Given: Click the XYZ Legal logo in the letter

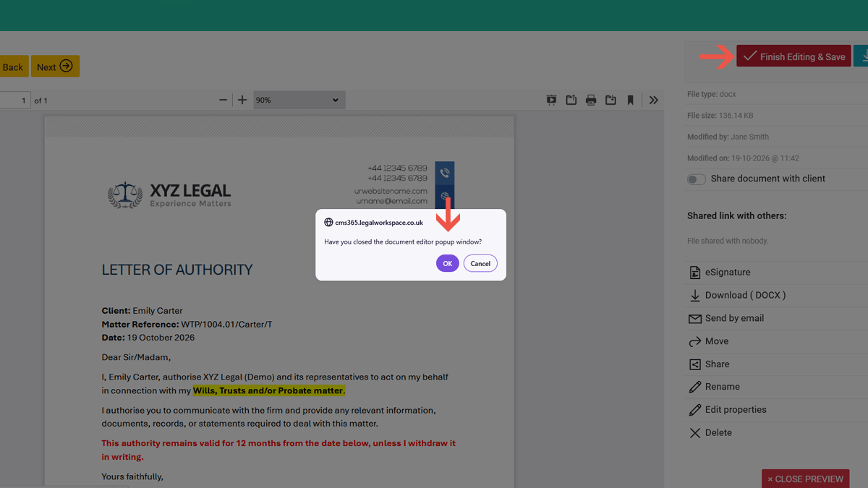Looking at the screenshot, I should click(169, 194).
